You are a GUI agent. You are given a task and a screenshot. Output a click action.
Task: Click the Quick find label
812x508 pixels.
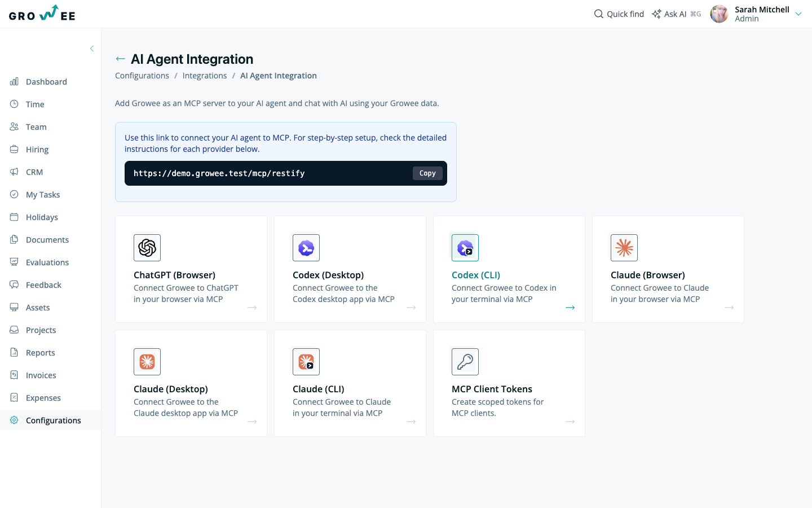click(x=625, y=14)
